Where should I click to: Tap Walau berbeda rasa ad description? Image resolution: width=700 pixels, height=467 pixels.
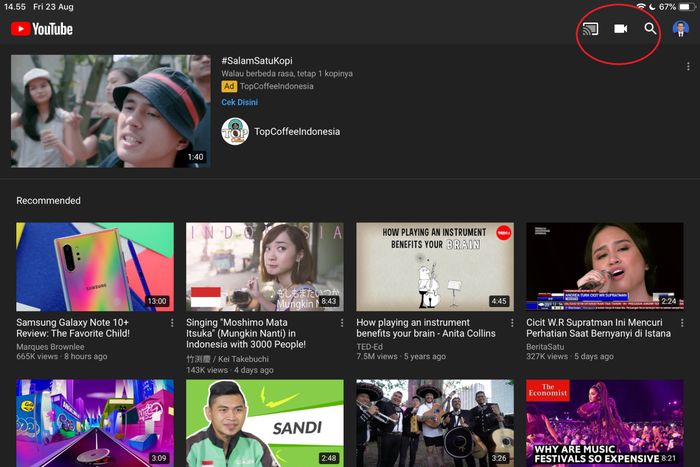(x=287, y=74)
